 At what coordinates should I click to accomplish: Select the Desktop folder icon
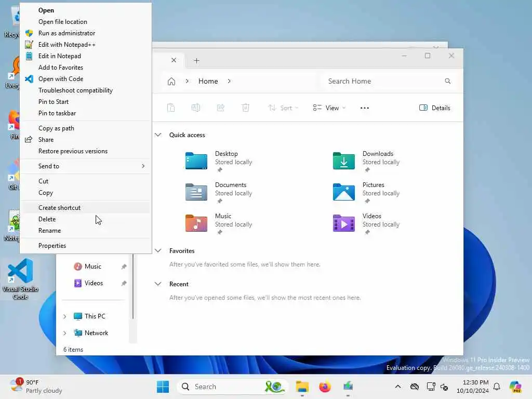196,161
